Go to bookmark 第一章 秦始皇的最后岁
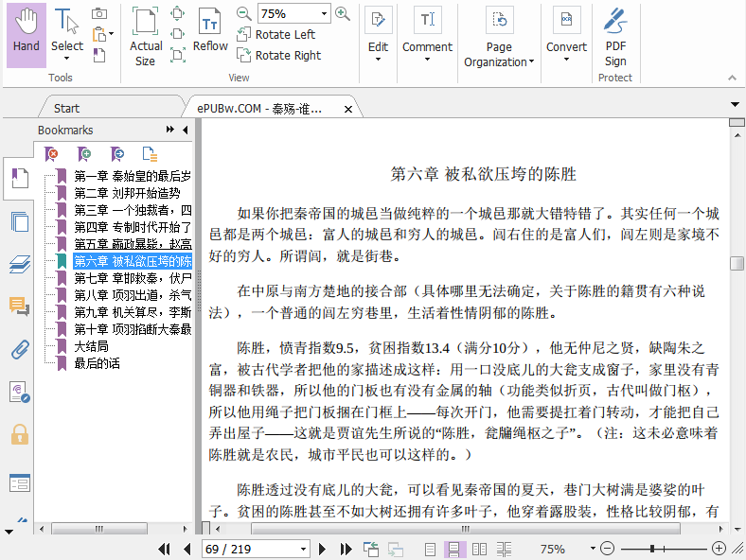The height and width of the screenshot is (560, 746). coord(133,176)
